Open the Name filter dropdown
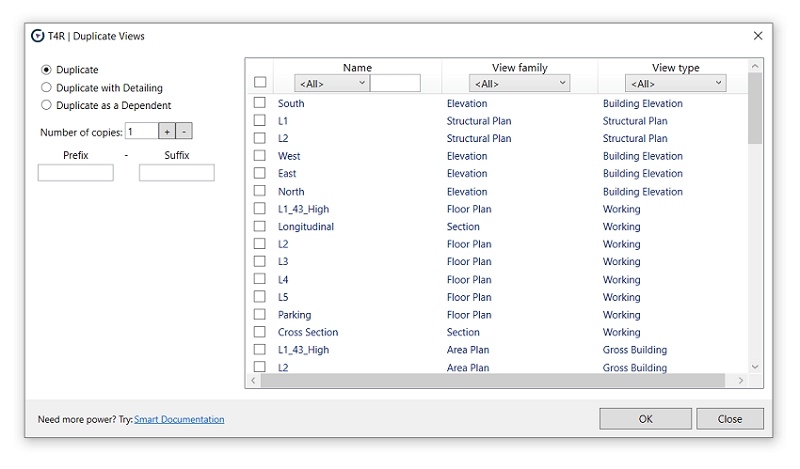 tap(331, 84)
